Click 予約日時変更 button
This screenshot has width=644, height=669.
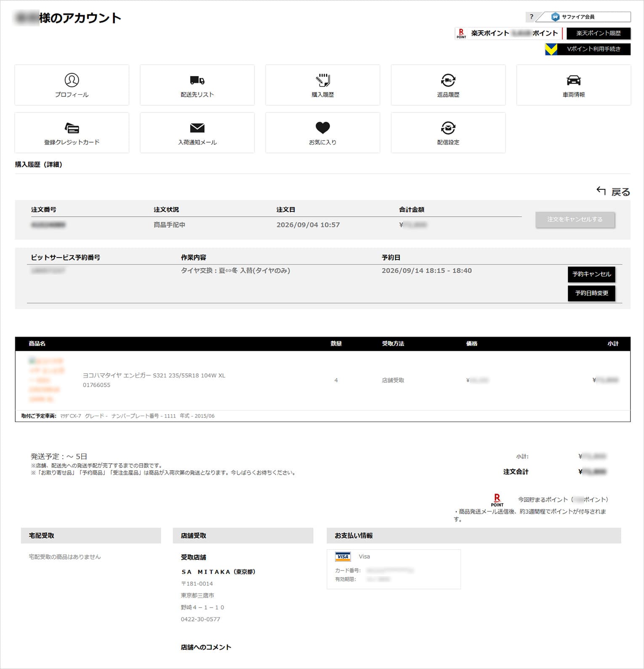(591, 293)
